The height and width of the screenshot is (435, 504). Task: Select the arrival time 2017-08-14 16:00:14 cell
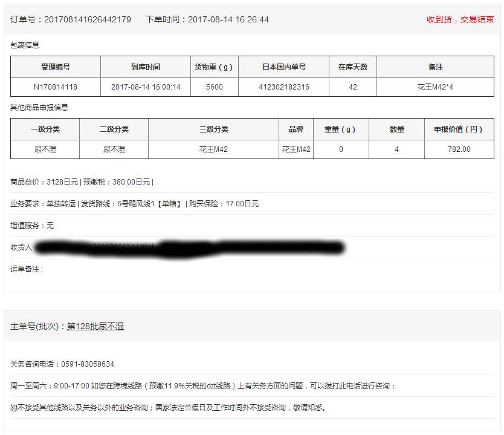[x=146, y=87]
